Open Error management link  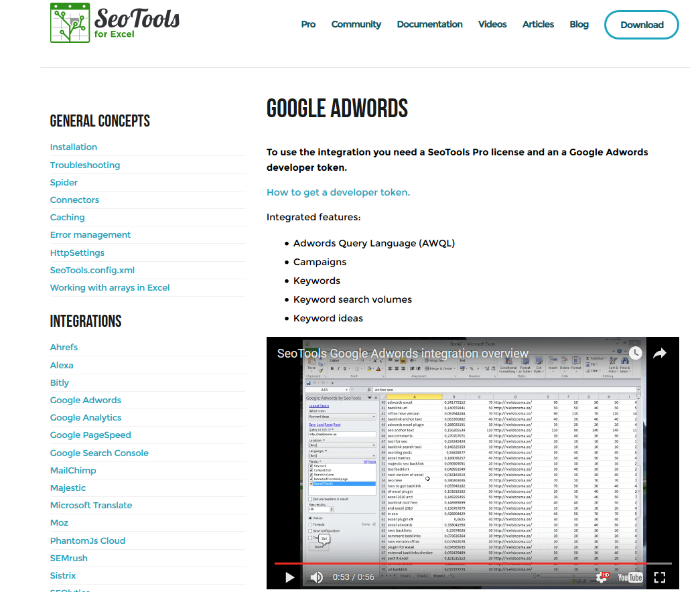[x=90, y=234]
